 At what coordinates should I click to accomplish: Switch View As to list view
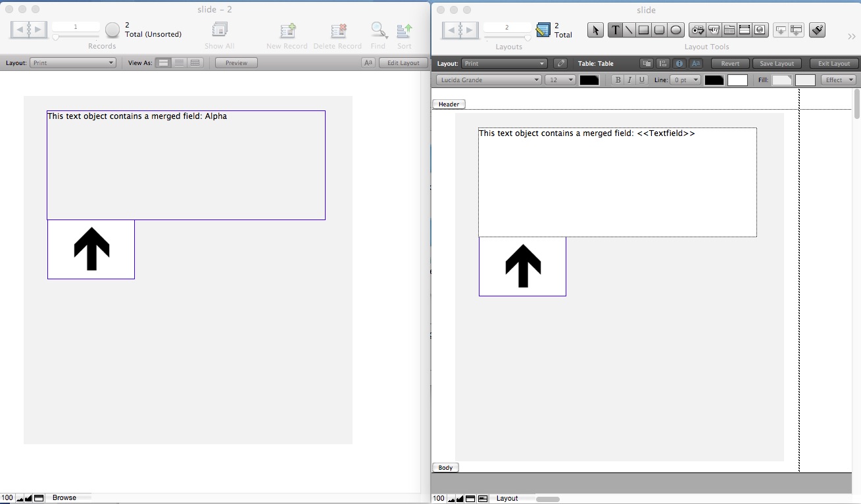tap(179, 63)
